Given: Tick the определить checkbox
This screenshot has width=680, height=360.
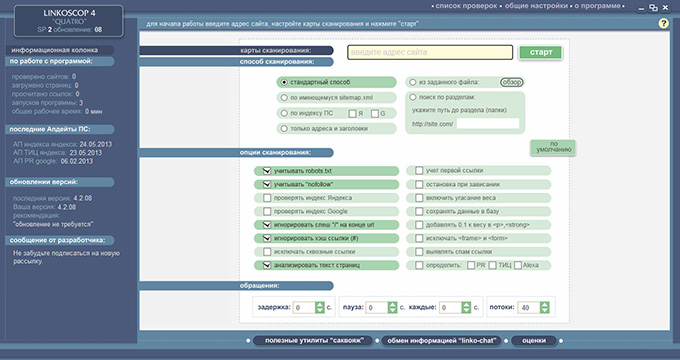Looking at the screenshot, I should [419, 265].
